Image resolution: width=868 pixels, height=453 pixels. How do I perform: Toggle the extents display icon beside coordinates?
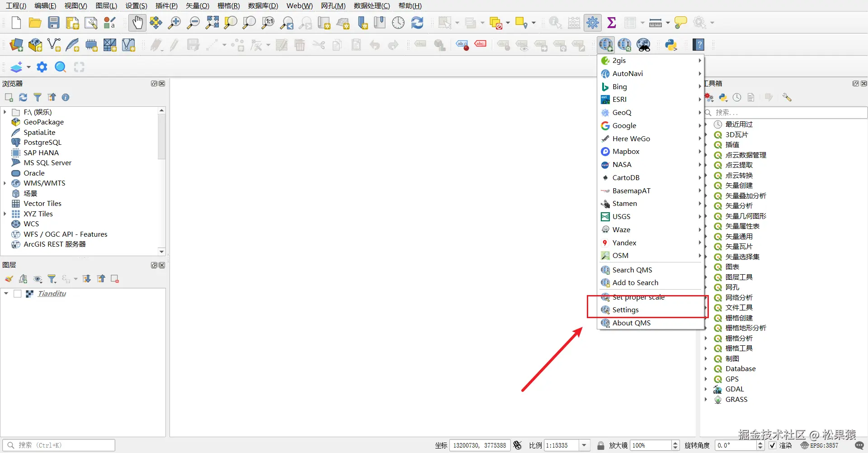(x=518, y=445)
